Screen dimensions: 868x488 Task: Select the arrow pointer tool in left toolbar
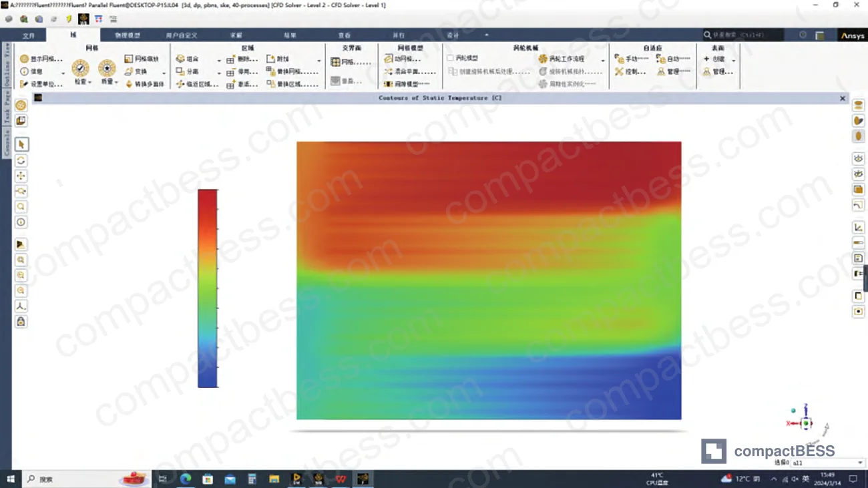tap(21, 144)
